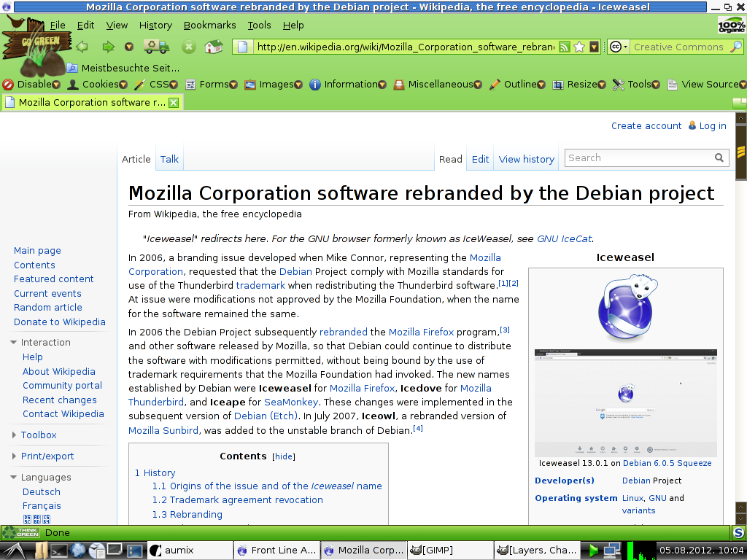Click the Miscellaneous toolbar icon
The image size is (747, 560).
399,85
